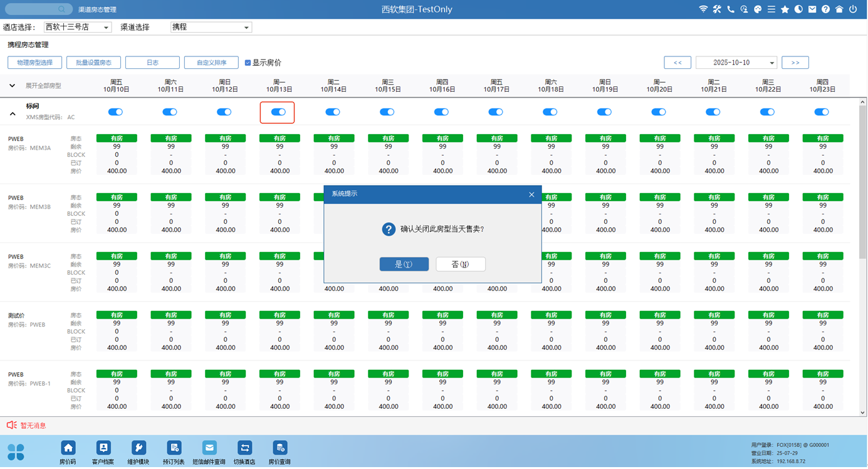Click the 维护模块 wrench icon
Screen dimensions: 868x469
click(139, 448)
